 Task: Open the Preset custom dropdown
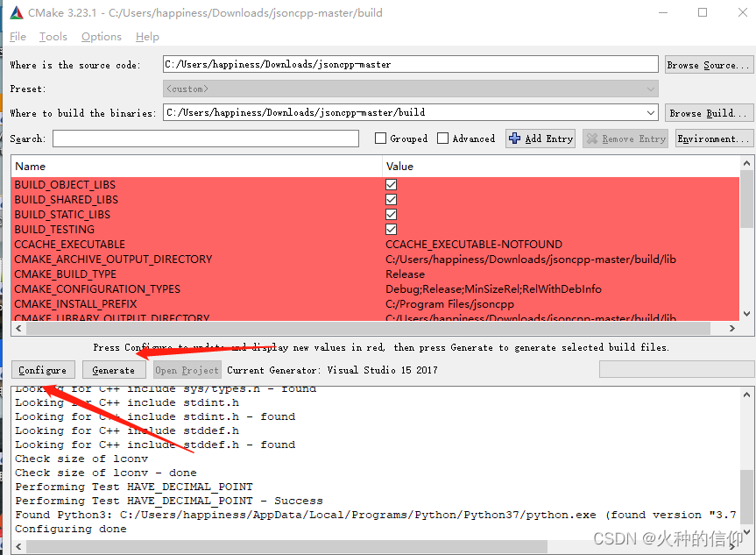click(x=410, y=89)
